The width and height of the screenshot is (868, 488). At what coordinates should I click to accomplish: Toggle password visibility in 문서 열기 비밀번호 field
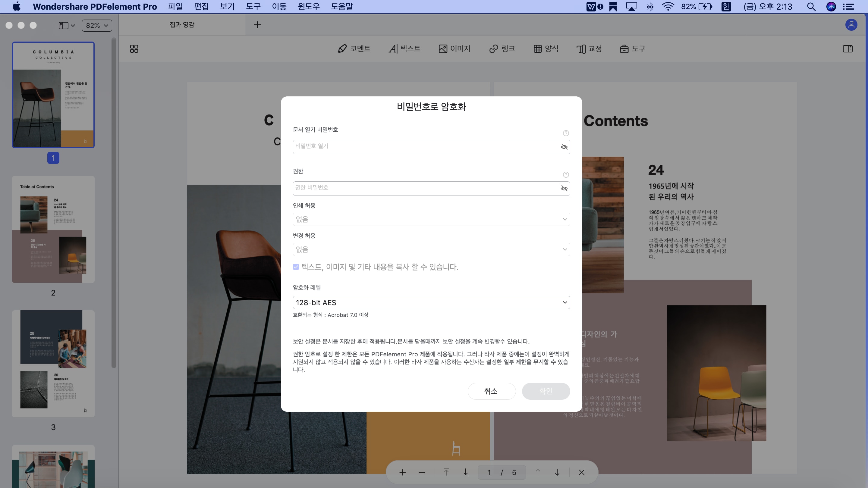pyautogui.click(x=564, y=147)
